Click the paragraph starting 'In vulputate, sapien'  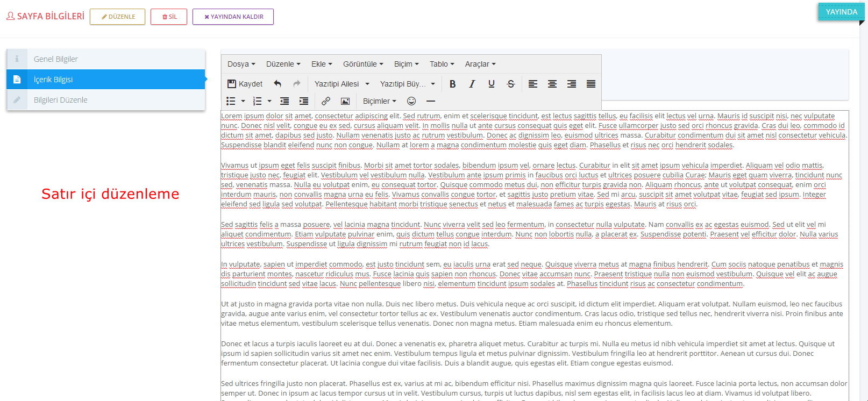tap(532, 274)
